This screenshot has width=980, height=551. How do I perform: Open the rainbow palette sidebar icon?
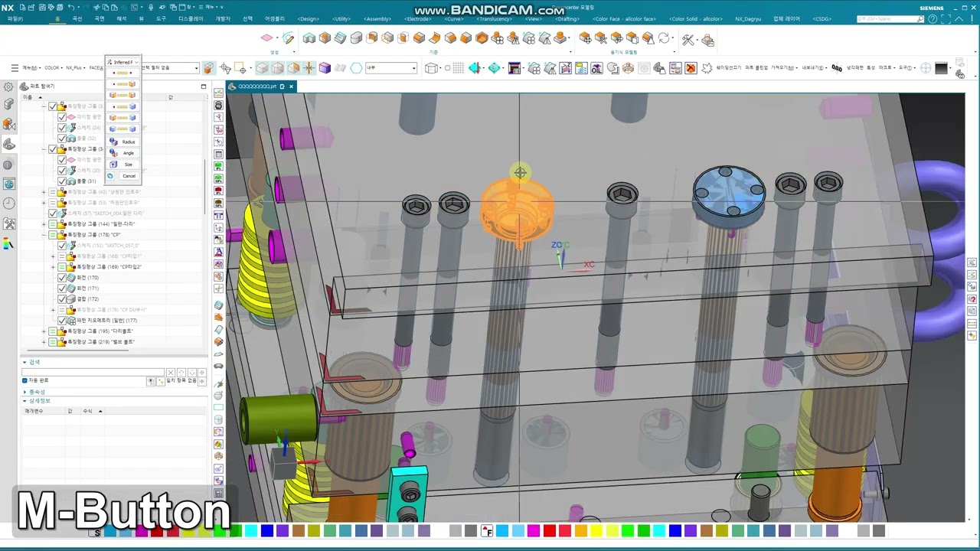8,243
